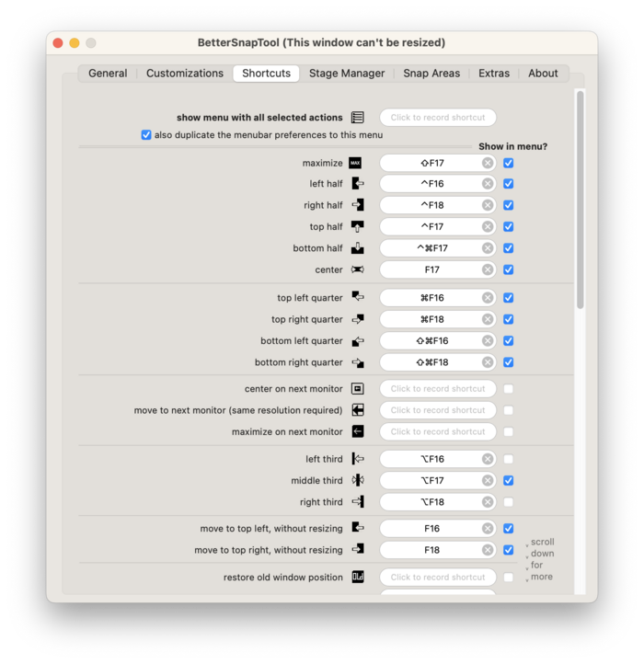Screen dimensions: 644x664
Task: Clear the bottom half shortcut
Action: [488, 248]
